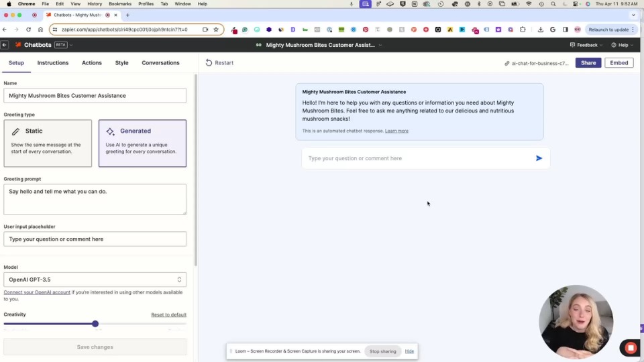
Task: Click the Restart conversation icon
Action: point(209,63)
